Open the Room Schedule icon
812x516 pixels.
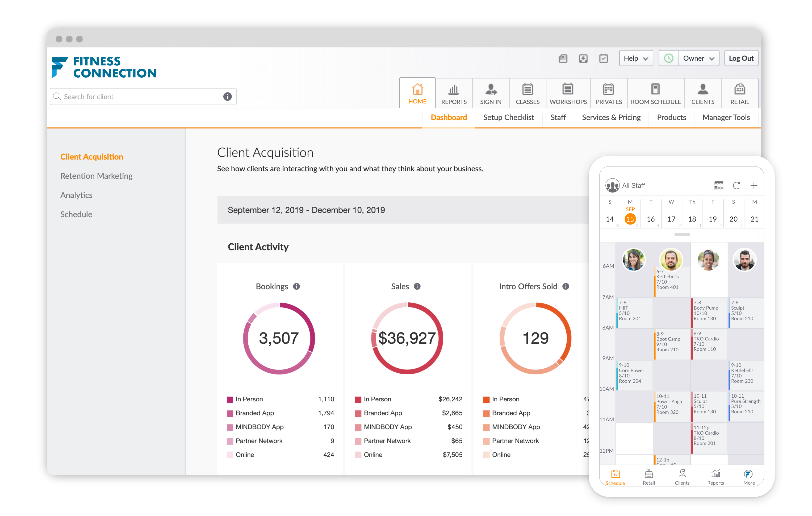point(655,89)
